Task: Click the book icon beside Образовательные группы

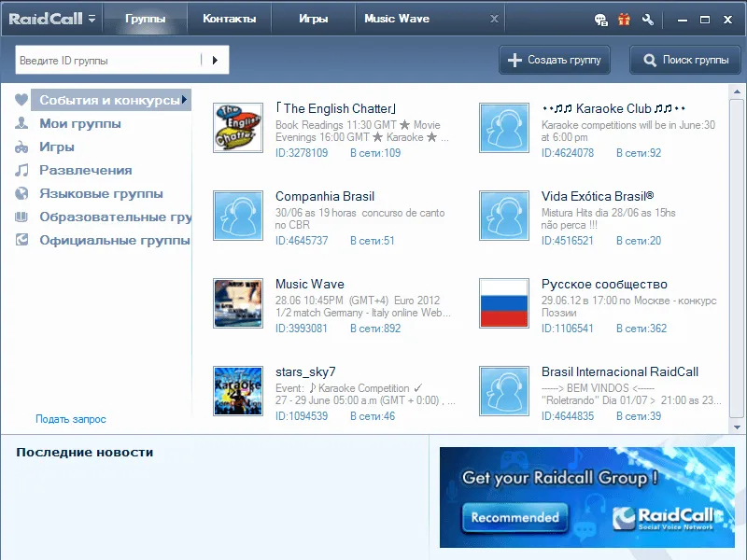Action: [x=21, y=217]
